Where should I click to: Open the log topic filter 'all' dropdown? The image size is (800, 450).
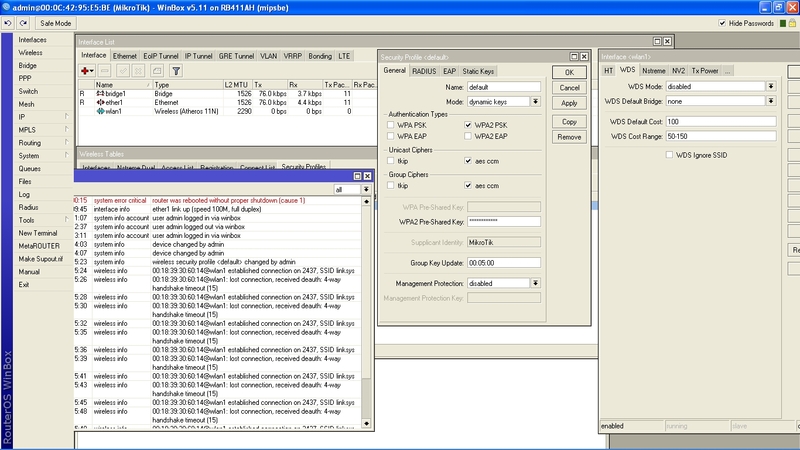(x=366, y=190)
